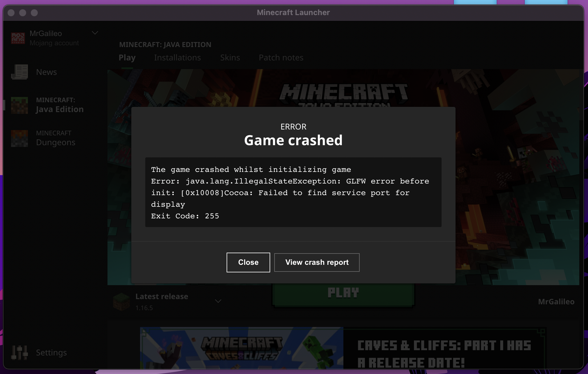Open the Caves & Cliffs news thumbnail

(242, 348)
